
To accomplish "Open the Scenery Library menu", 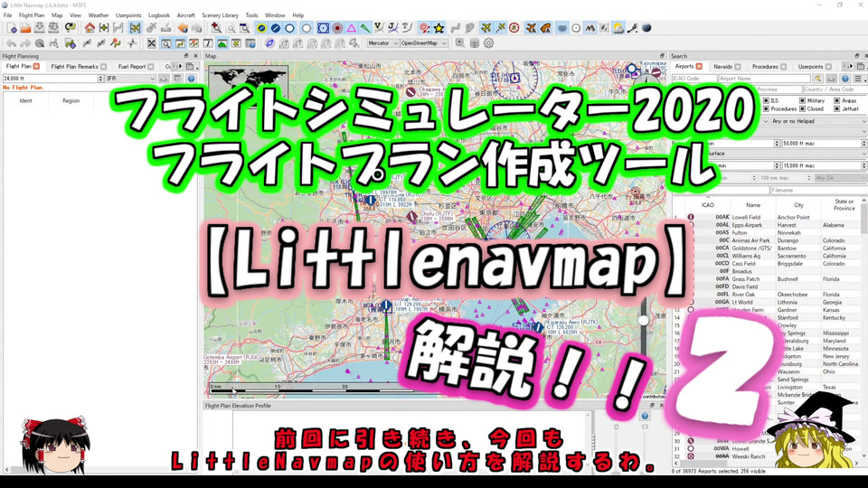I will 220,15.
